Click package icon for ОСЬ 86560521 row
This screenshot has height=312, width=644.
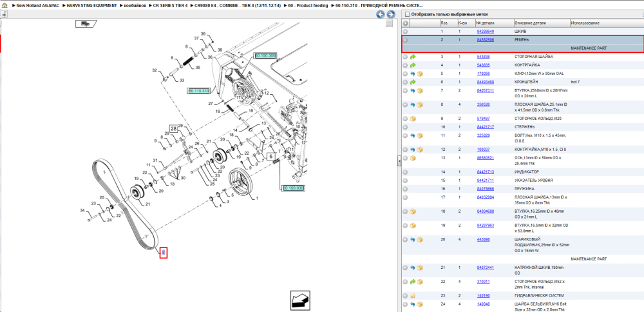(x=413, y=158)
